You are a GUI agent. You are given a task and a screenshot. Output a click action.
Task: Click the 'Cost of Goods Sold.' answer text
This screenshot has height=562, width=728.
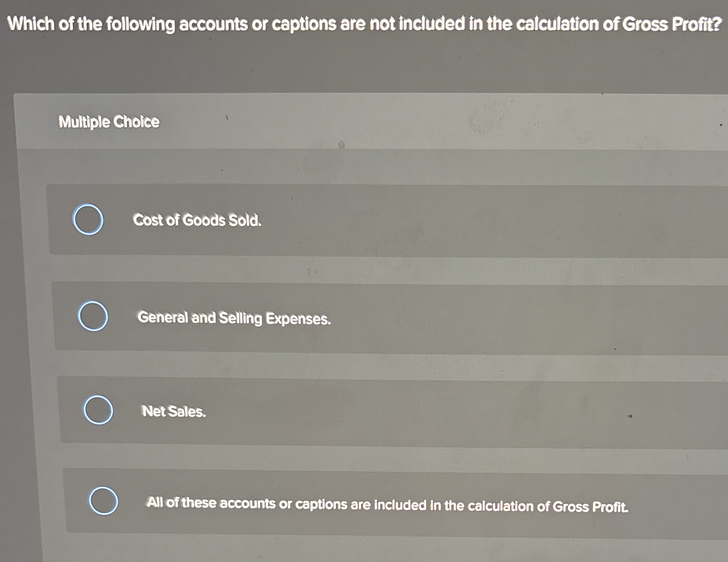(x=197, y=220)
